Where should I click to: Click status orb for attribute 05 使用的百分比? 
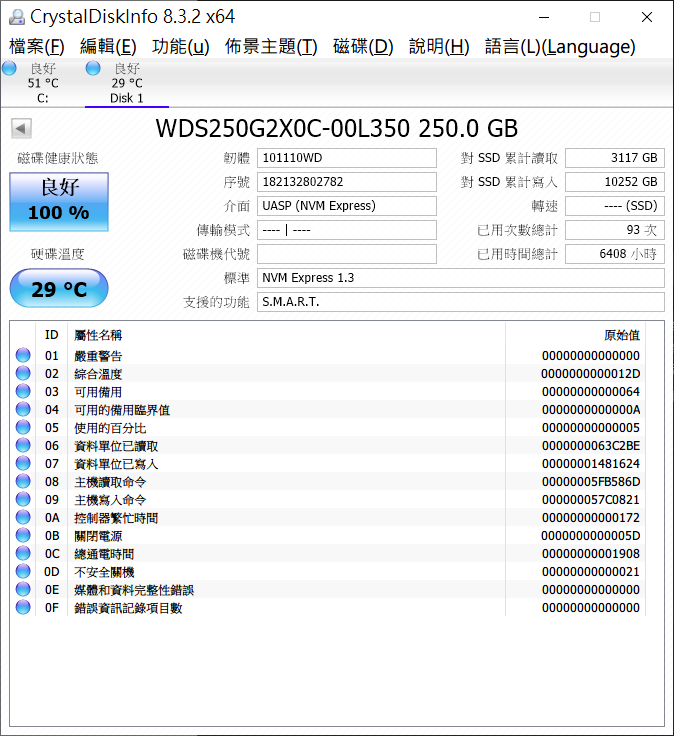23,427
